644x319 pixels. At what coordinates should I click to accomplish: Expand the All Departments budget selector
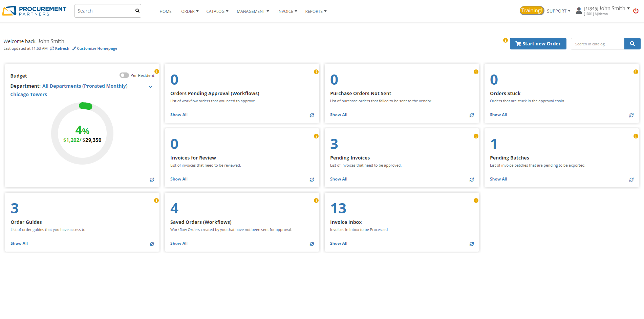[150, 87]
